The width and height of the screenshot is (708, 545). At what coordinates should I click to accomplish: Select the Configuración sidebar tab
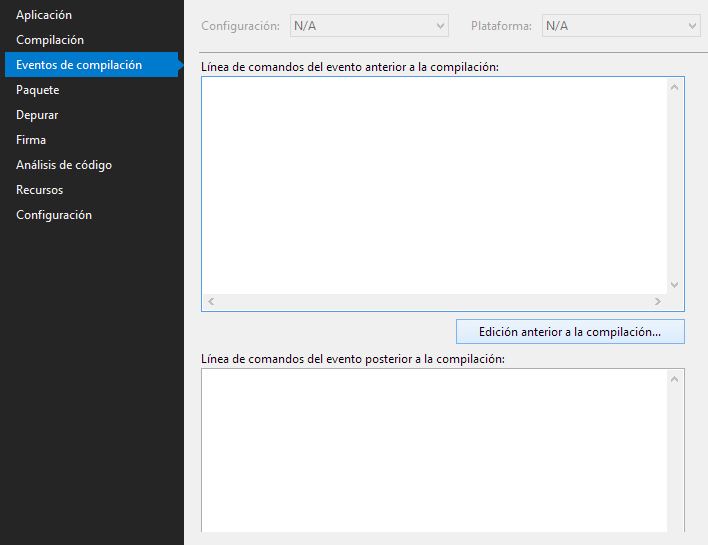(54, 215)
